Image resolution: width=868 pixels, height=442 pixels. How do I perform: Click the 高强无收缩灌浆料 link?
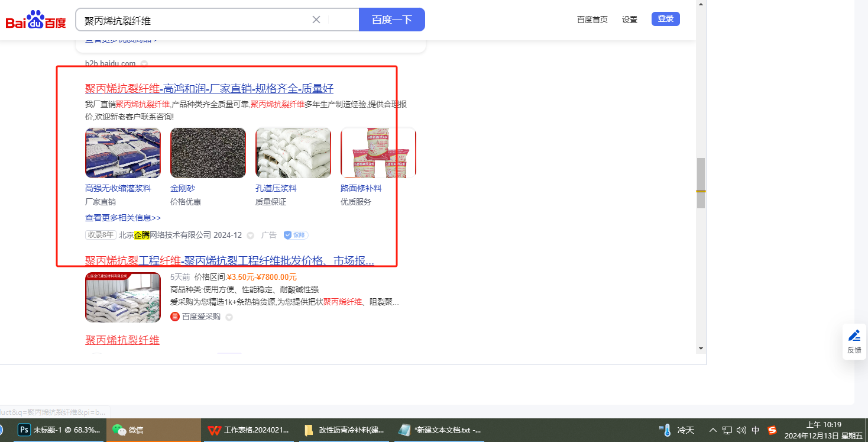coord(118,188)
